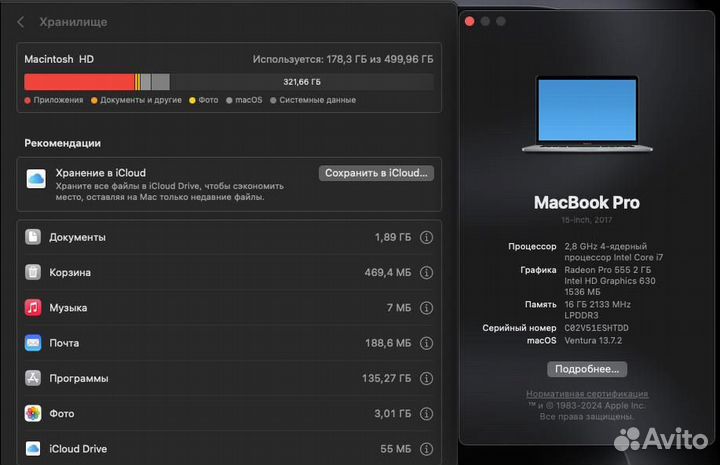
Task: Click the Ventura 13.7.2 version text
Action: (593, 341)
